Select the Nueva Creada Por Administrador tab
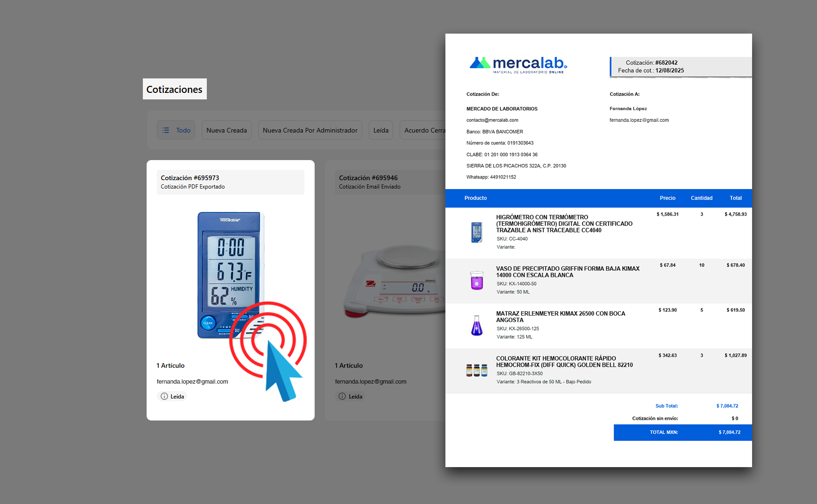817x504 pixels. point(310,130)
